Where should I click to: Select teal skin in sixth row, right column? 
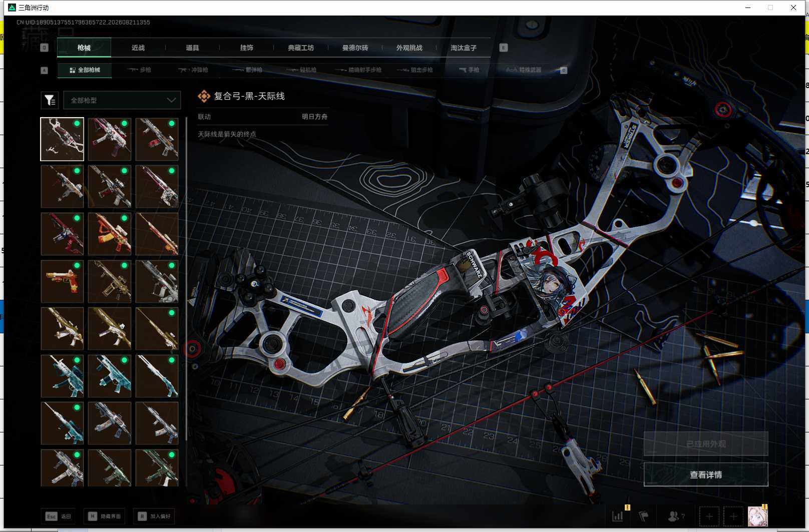157,376
